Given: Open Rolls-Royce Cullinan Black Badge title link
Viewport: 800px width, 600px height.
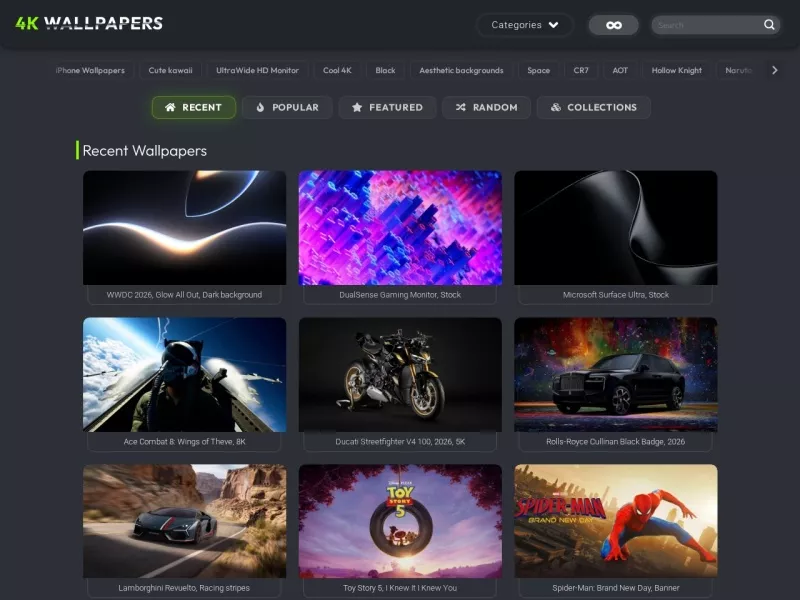Looking at the screenshot, I should point(615,442).
